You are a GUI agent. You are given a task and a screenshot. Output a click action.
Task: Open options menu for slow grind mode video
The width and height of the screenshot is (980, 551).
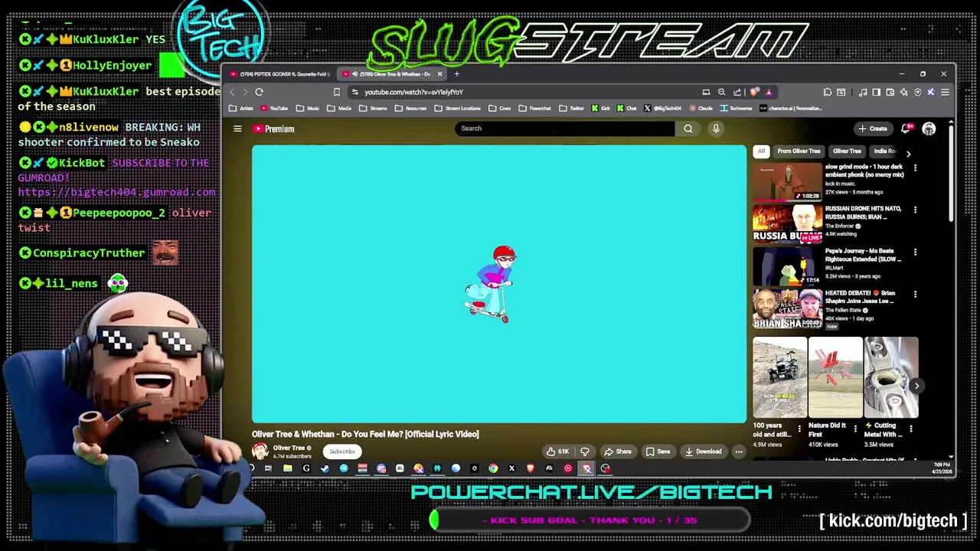[x=915, y=168]
